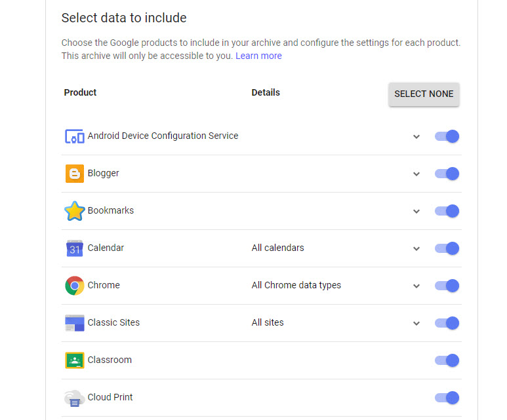Expand the Chrome options chevron
This screenshot has height=420, width=507.
tap(416, 286)
